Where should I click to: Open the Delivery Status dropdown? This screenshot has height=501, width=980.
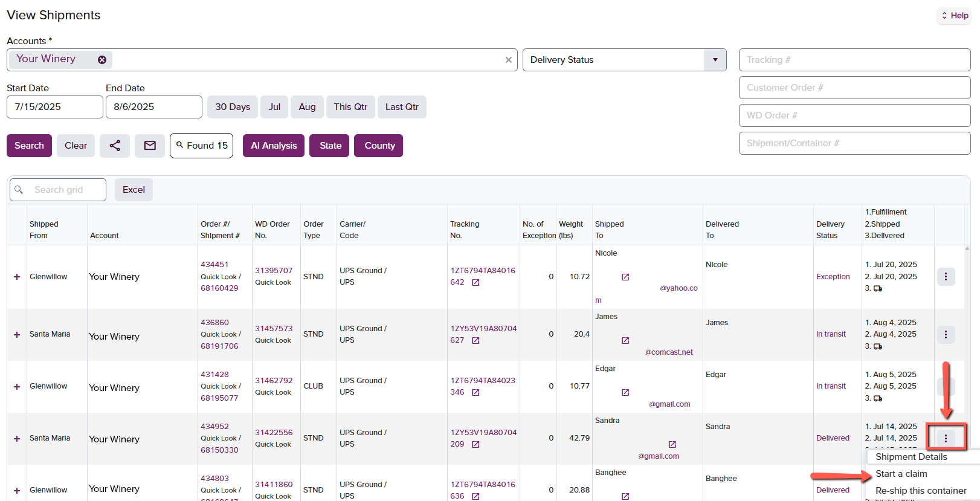[x=715, y=60]
